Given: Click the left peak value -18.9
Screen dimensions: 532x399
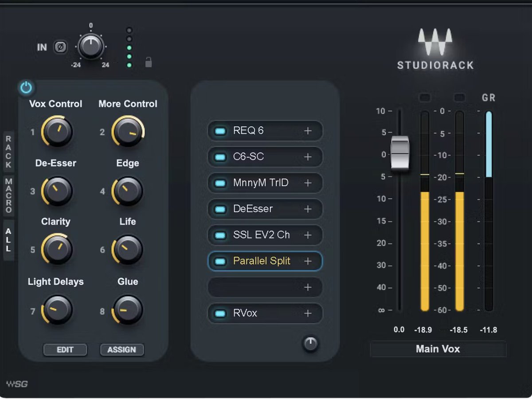Looking at the screenshot, I should click(x=423, y=330).
